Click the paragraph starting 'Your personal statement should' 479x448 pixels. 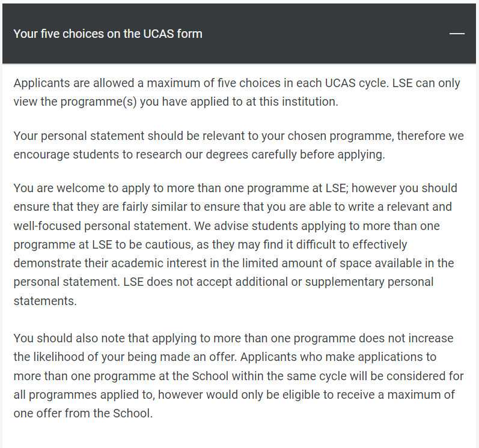239,145
